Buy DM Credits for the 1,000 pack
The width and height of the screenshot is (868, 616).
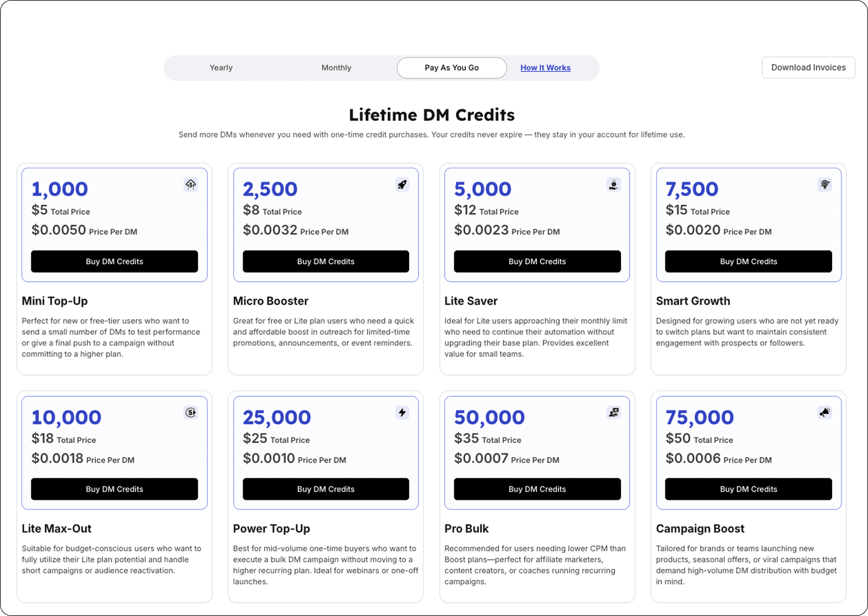tap(115, 261)
